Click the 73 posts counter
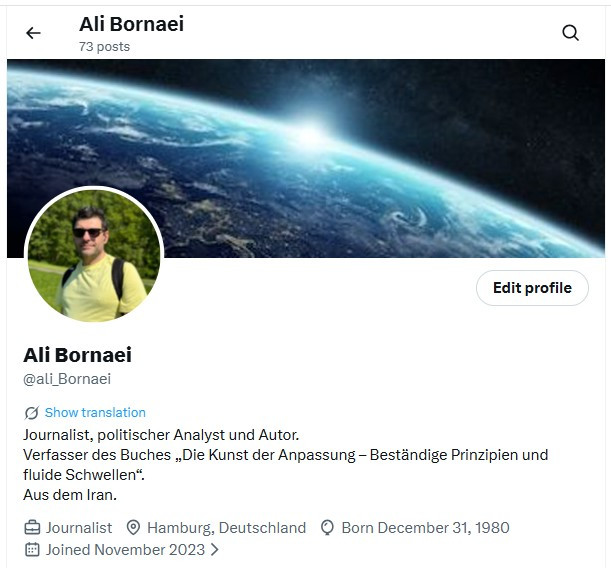611x568 pixels. point(104,47)
